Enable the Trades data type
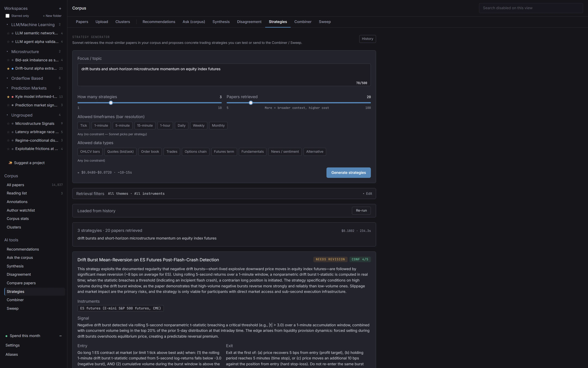This screenshot has width=588, height=368. coord(172,152)
